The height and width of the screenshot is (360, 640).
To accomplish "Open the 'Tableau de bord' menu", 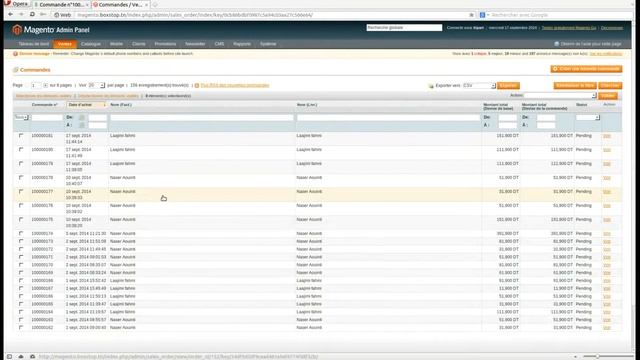I will click(33, 44).
